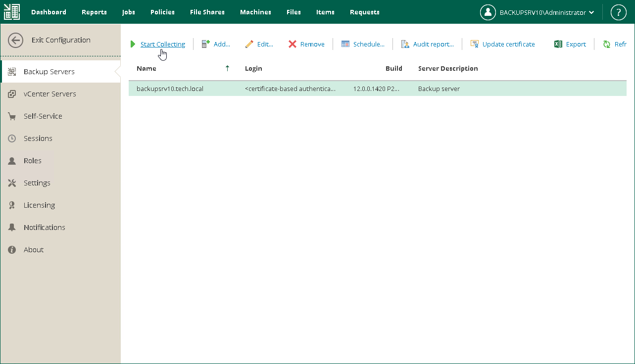The height and width of the screenshot is (364, 635).
Task: Click the certificate-based authentication login cell
Action: point(291,89)
